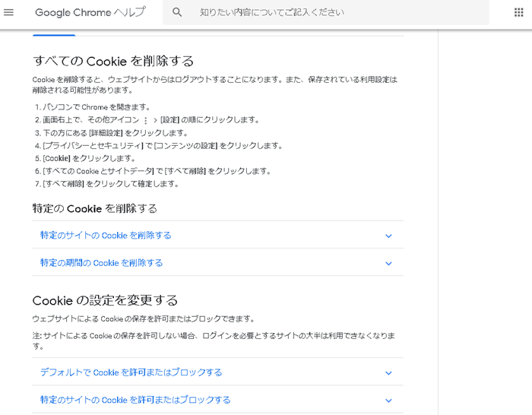Viewport: 532px width, 415px height.
Task: Click chevron beside デフォルトで Cookie を許可またはブロックする
Action: pos(388,373)
